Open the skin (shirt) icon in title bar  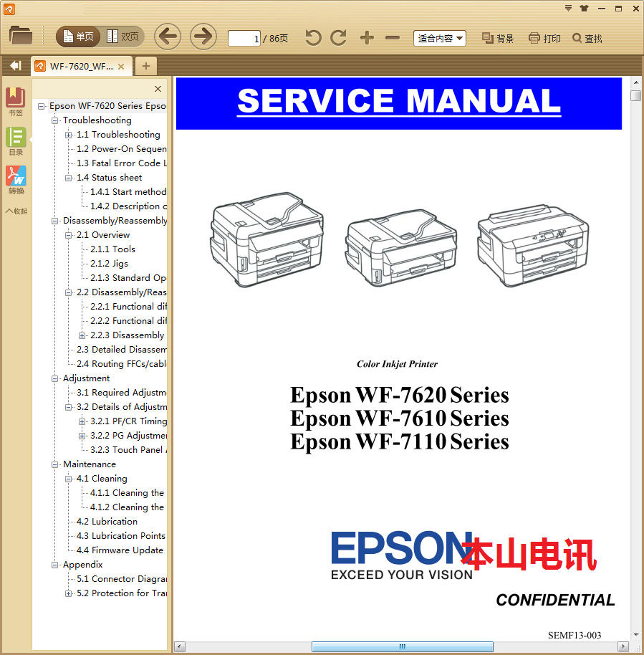pos(585,9)
